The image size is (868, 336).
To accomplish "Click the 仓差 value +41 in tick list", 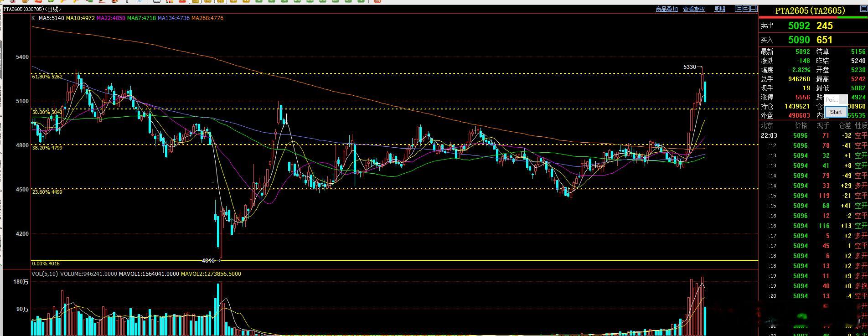I will 846,206.
